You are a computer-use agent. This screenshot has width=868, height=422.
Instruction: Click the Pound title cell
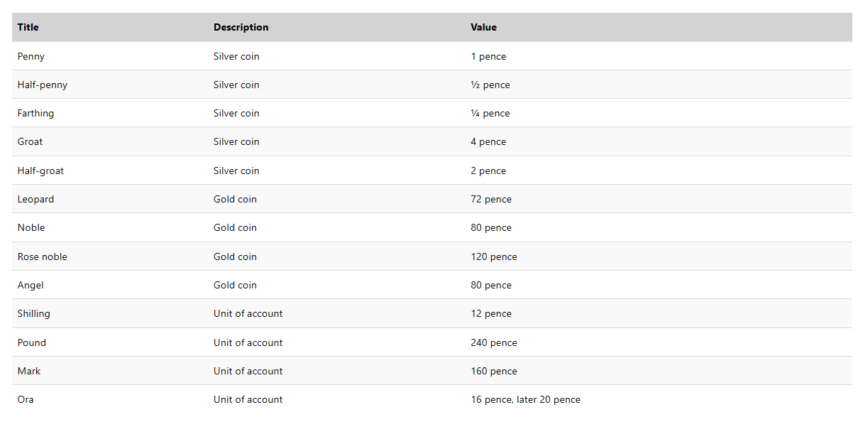(x=32, y=342)
